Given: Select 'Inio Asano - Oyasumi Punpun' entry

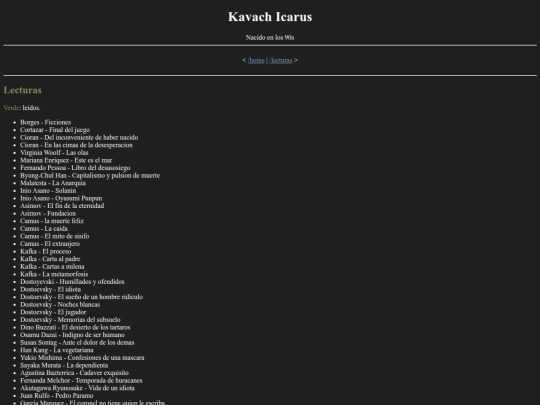Looking at the screenshot, I should click(x=61, y=198).
